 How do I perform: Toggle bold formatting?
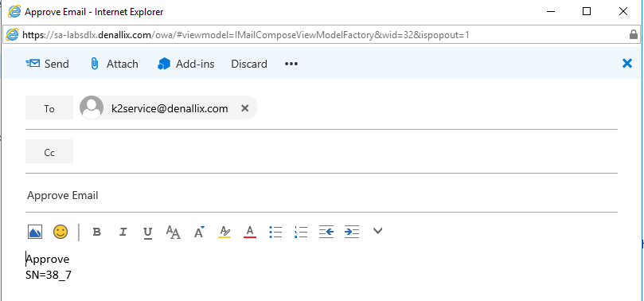click(x=96, y=233)
